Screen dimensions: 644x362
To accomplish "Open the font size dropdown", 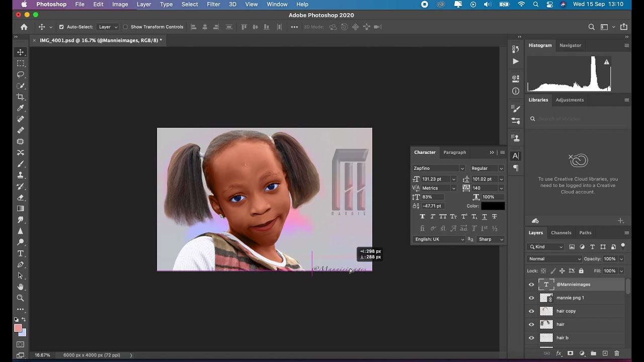I will pos(453,179).
